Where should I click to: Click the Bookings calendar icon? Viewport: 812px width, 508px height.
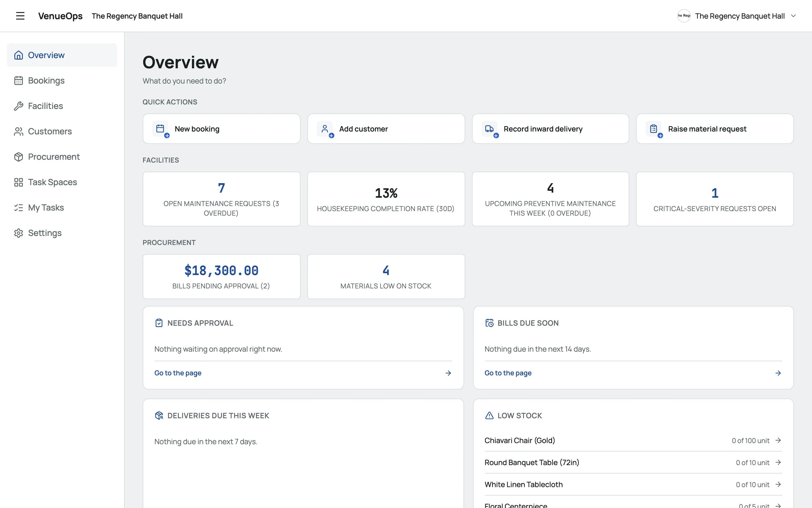point(18,81)
